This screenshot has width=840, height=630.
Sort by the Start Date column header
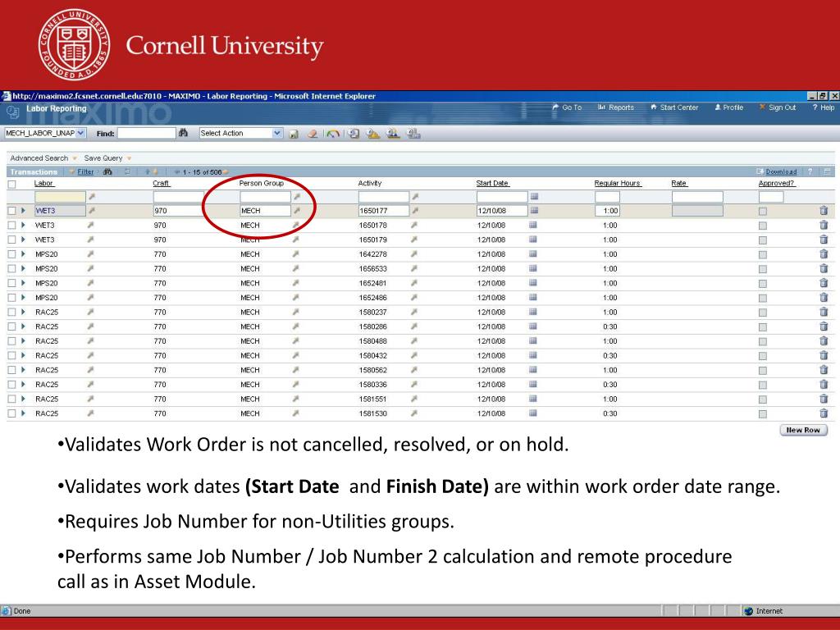point(492,183)
